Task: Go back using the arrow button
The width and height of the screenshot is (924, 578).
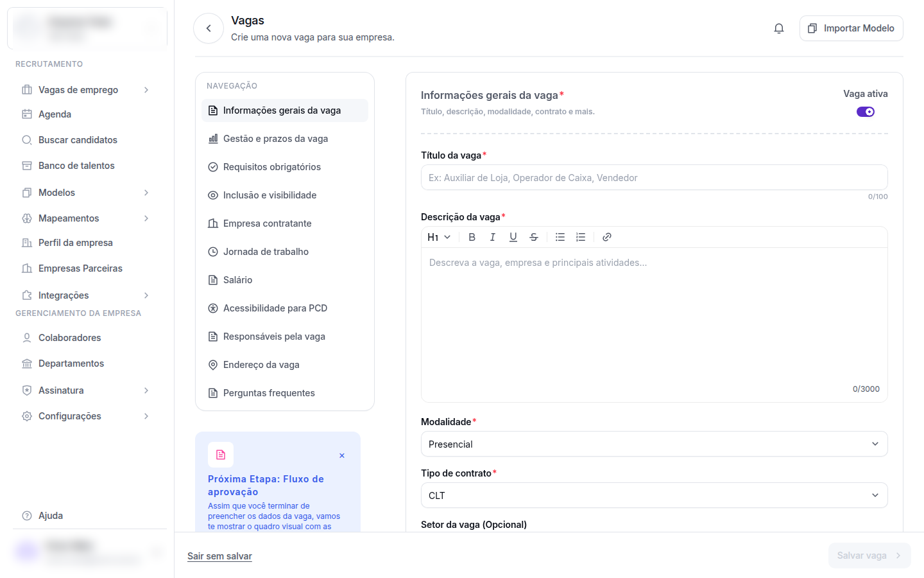Action: (x=209, y=28)
